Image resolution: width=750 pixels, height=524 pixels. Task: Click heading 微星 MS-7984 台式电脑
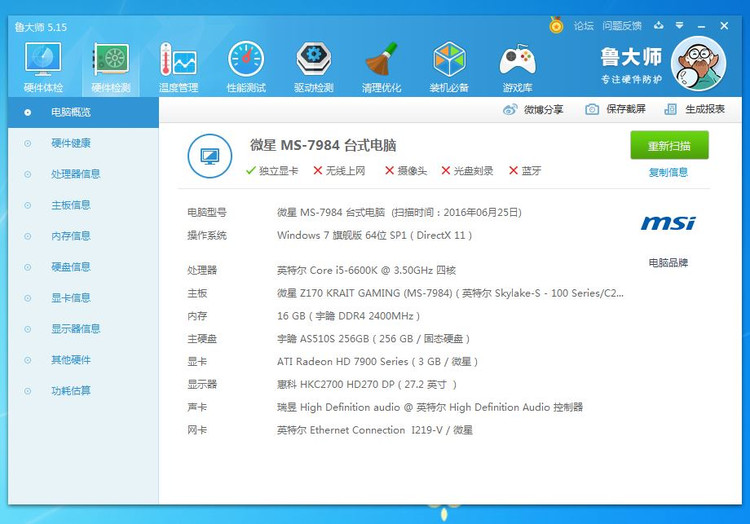(x=323, y=145)
